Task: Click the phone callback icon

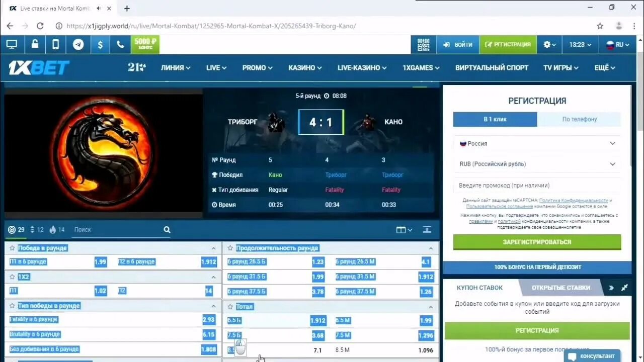Action: point(120,44)
